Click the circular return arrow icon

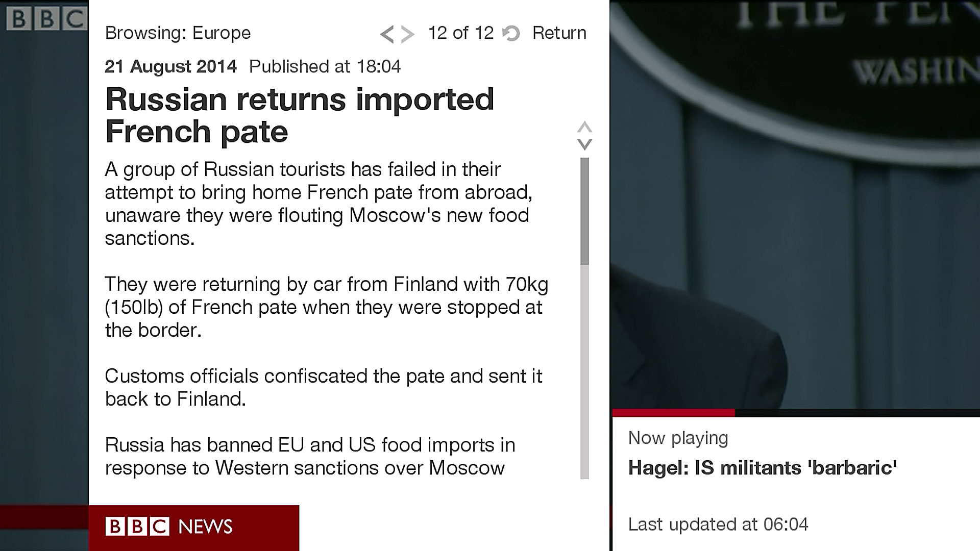click(x=511, y=34)
